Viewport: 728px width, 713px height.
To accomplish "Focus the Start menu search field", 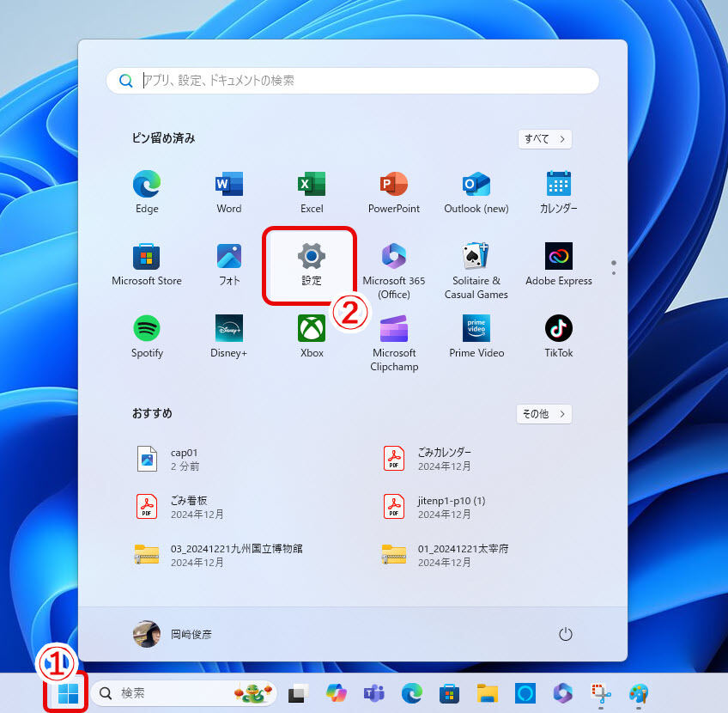I will 352,81.
